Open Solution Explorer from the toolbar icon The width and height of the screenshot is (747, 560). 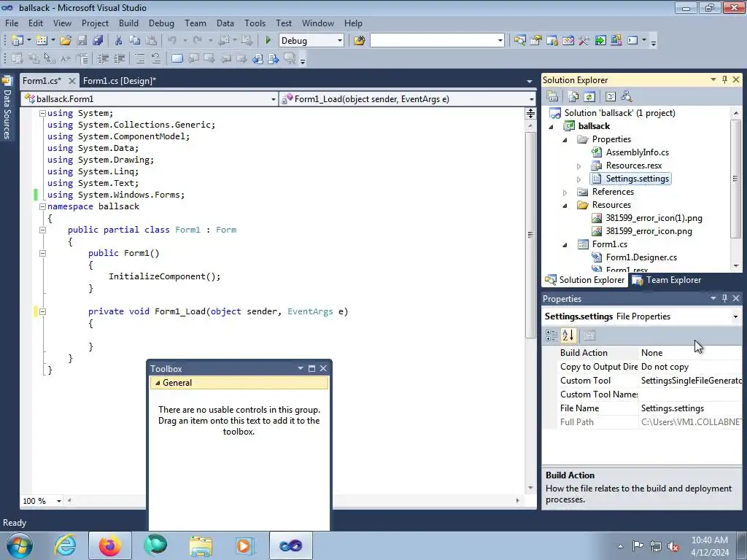(519, 41)
